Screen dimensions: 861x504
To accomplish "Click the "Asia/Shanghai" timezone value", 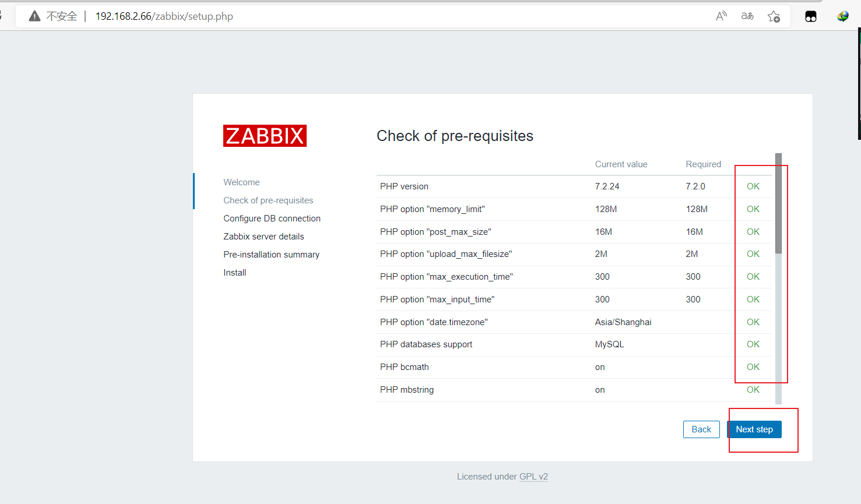I will tap(623, 322).
